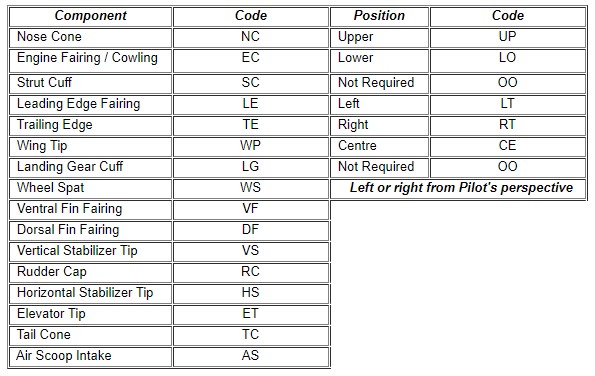Click the Position column header

[x=379, y=16]
